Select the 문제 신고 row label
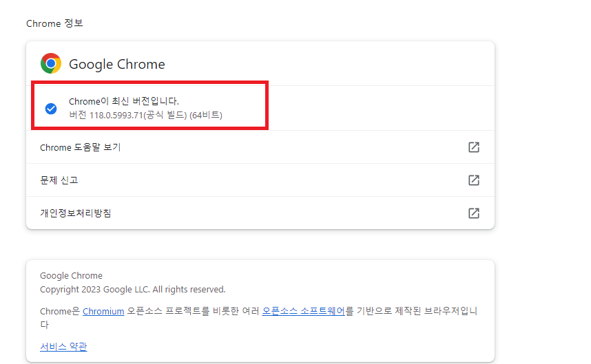Viewport: 591px width, 364px height. (x=59, y=180)
